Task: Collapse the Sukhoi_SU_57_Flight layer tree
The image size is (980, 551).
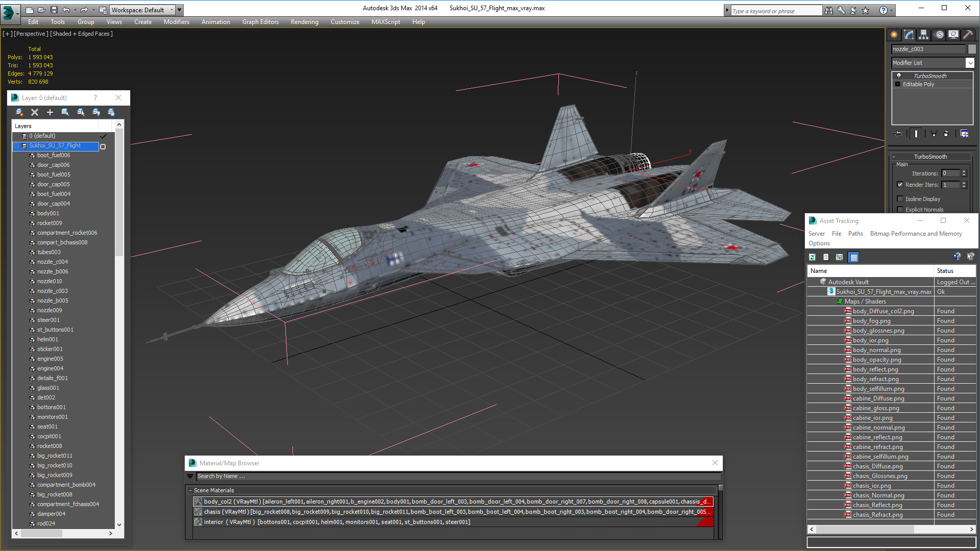Action: click(16, 146)
